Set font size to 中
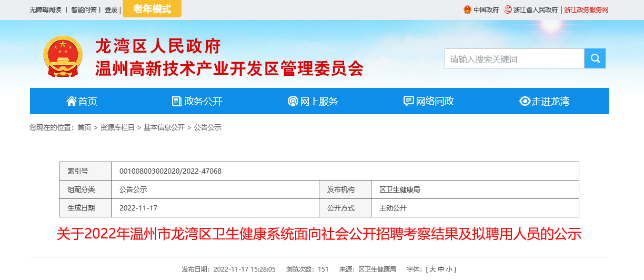Image resolution: width=644 pixels, height=280 pixels. [440, 269]
